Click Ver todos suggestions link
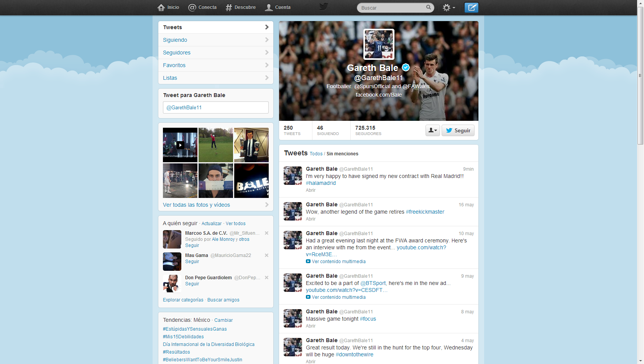Viewport: 644px width, 364px height. (x=236, y=224)
